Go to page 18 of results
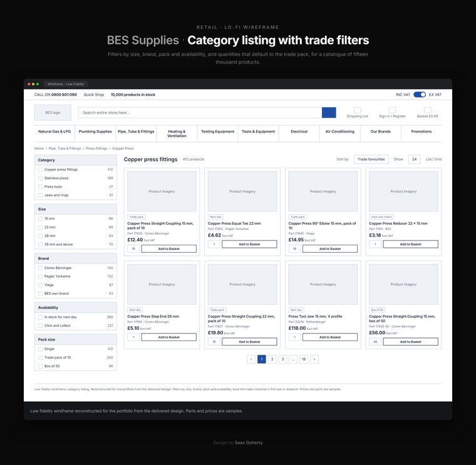 pyautogui.click(x=304, y=359)
